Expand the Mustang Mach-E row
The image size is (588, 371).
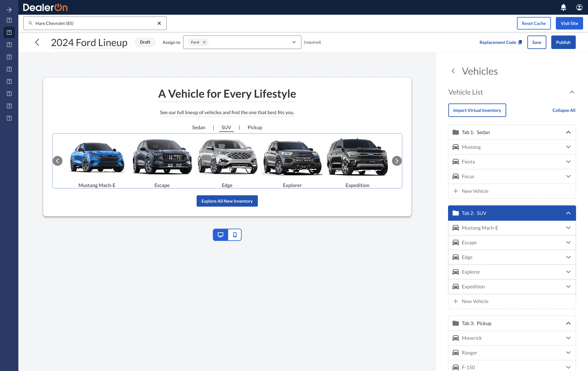click(568, 228)
